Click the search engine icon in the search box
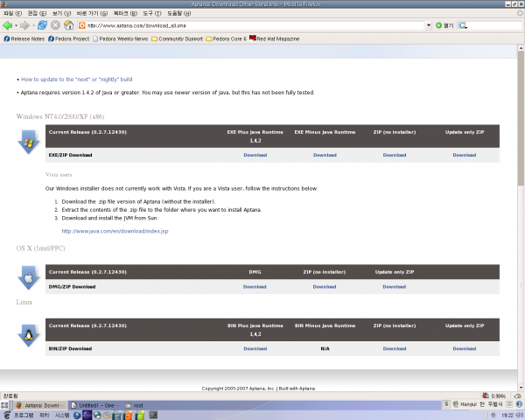This screenshot has height=420, width=525. pos(462,25)
